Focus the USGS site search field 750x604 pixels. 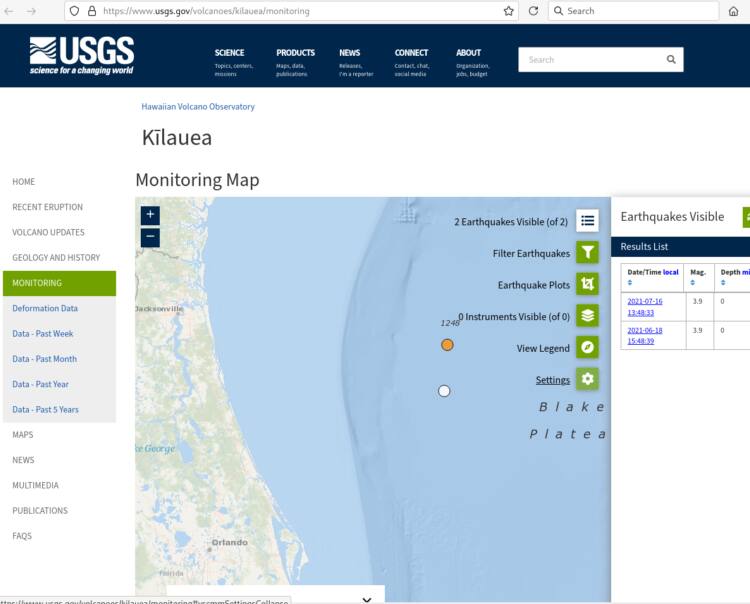[591, 59]
